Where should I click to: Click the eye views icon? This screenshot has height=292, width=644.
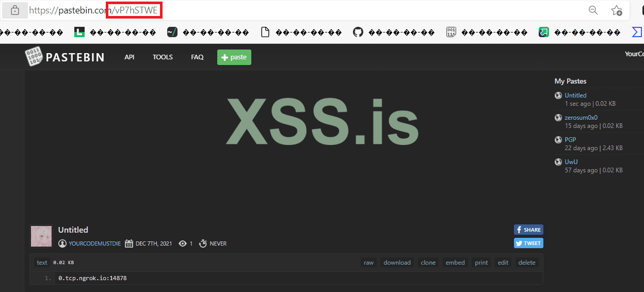pyautogui.click(x=183, y=244)
